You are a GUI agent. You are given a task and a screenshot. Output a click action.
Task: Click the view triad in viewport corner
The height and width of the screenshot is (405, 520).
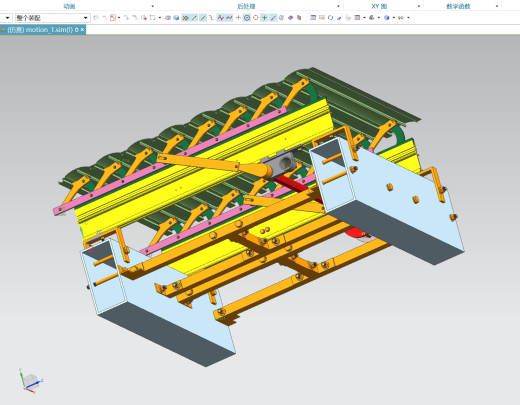click(x=31, y=381)
